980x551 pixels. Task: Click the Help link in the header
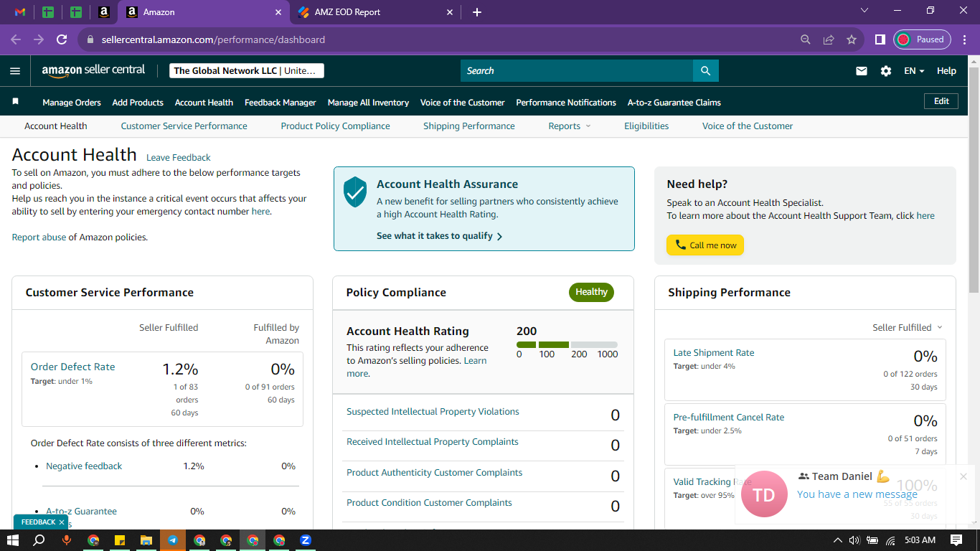[x=946, y=71]
